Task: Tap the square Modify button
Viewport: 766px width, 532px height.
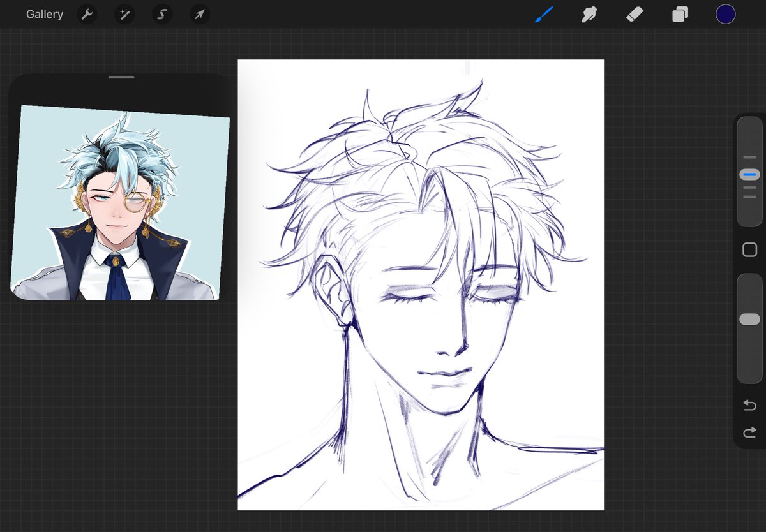Action: (x=749, y=250)
